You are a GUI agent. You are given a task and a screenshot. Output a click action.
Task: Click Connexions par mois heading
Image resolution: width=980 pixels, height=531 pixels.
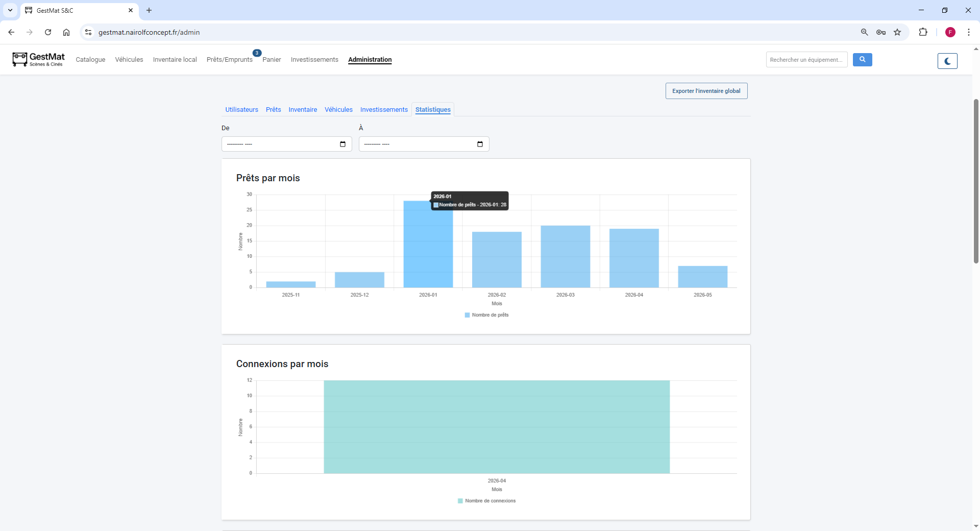click(282, 364)
